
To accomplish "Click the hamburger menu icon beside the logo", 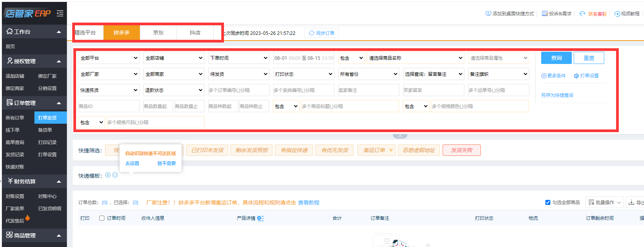I will tap(60, 13).
